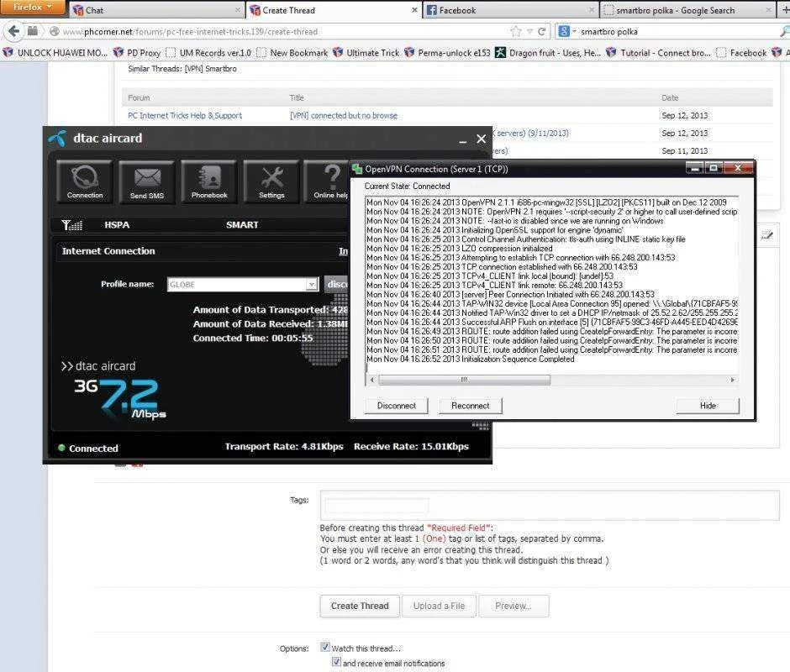Click Reconnect in OpenVPN window
This screenshot has height=672, width=790.
(x=470, y=406)
